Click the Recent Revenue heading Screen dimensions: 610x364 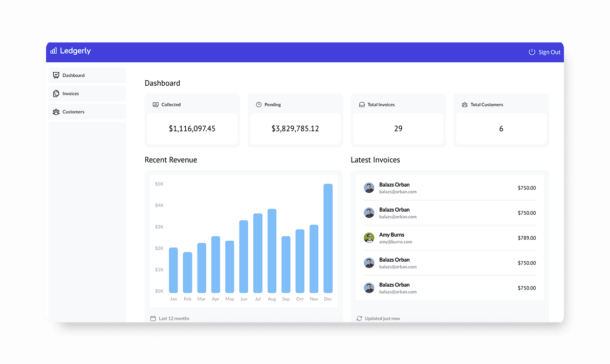coord(171,160)
